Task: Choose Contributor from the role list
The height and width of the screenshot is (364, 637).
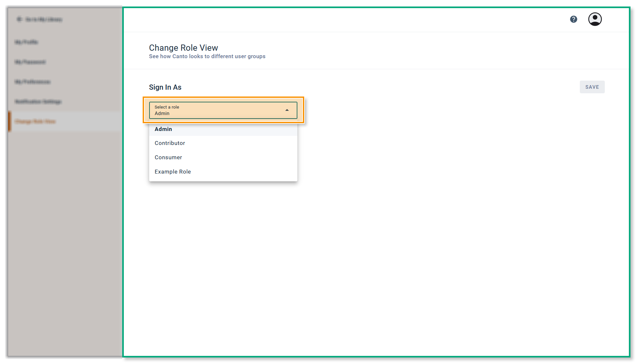Action: pyautogui.click(x=223, y=143)
